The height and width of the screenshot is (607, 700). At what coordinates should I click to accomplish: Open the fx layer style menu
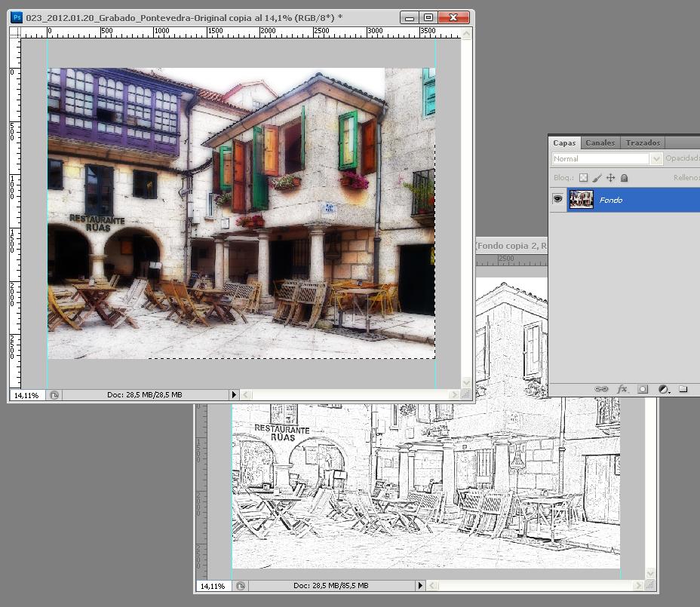coord(622,389)
